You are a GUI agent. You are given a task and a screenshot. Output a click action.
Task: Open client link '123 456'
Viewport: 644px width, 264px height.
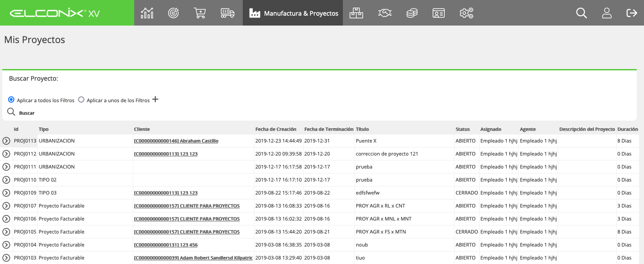(x=166, y=245)
